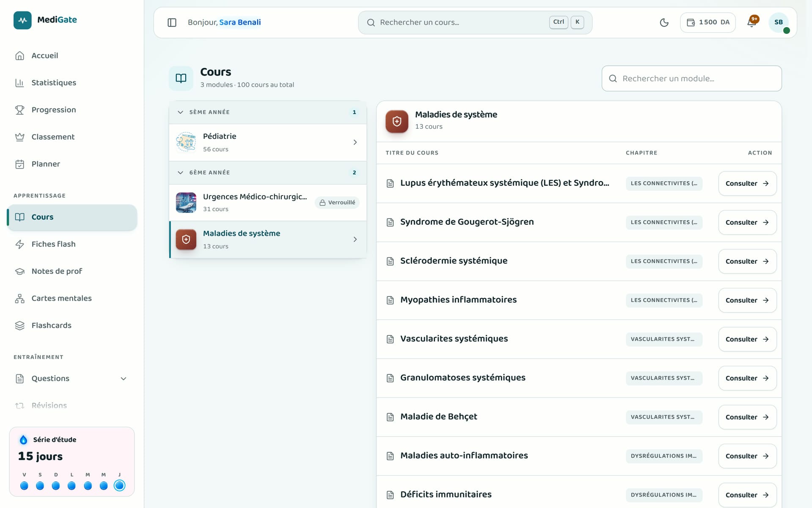Go to Accueil in the sidebar

click(x=72, y=55)
